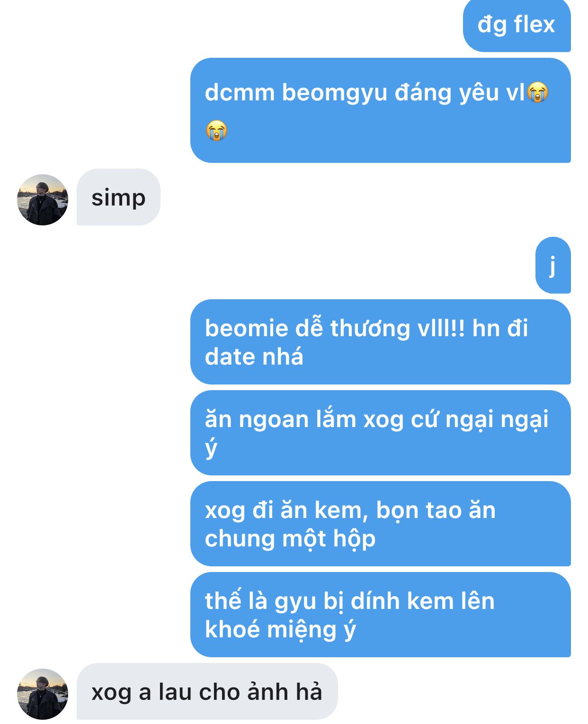Viewport: 588px width, 724px height.
Task: Select the 'ăn ngoan lắm xog cứ ngại' message
Action: click(x=381, y=433)
